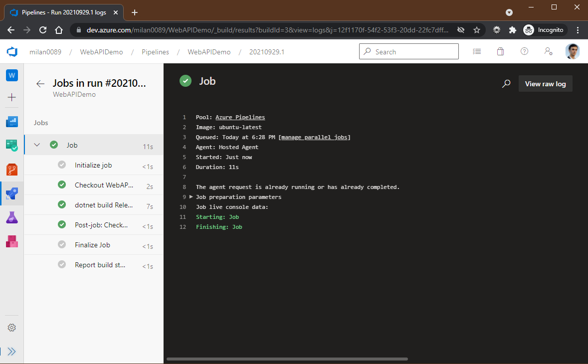Viewport: 588px width, 364px height.
Task: Click the horizontal log scrollbar
Action: (287, 359)
